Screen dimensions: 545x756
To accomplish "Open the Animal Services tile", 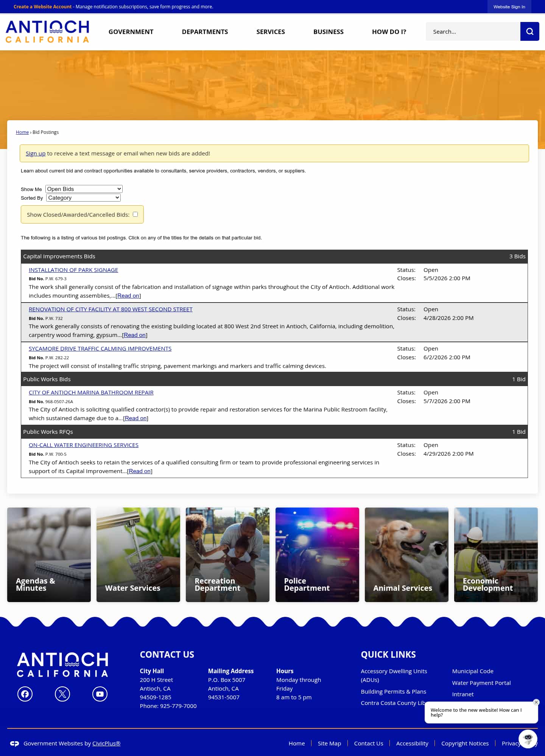I will [406, 554].
